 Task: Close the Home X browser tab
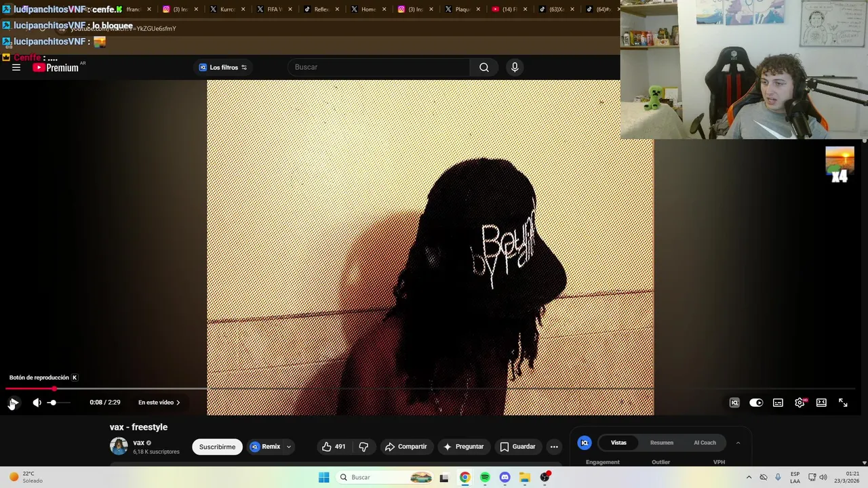point(384,9)
